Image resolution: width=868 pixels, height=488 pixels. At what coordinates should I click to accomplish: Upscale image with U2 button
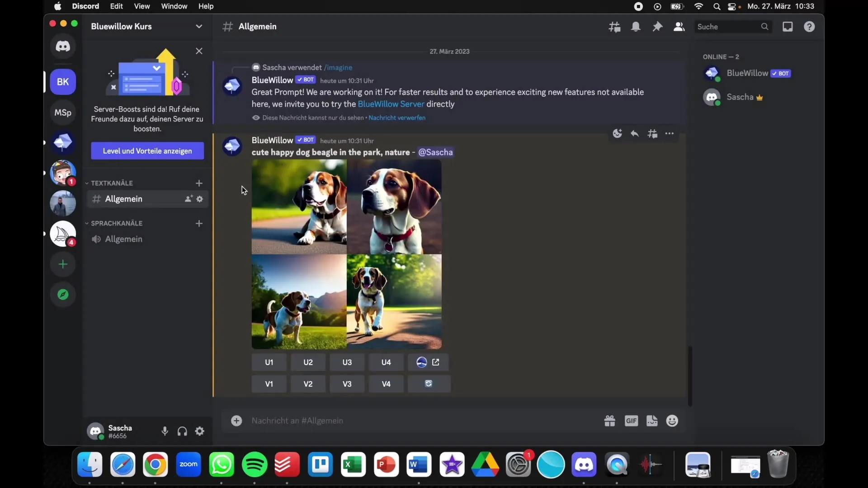[x=308, y=362]
